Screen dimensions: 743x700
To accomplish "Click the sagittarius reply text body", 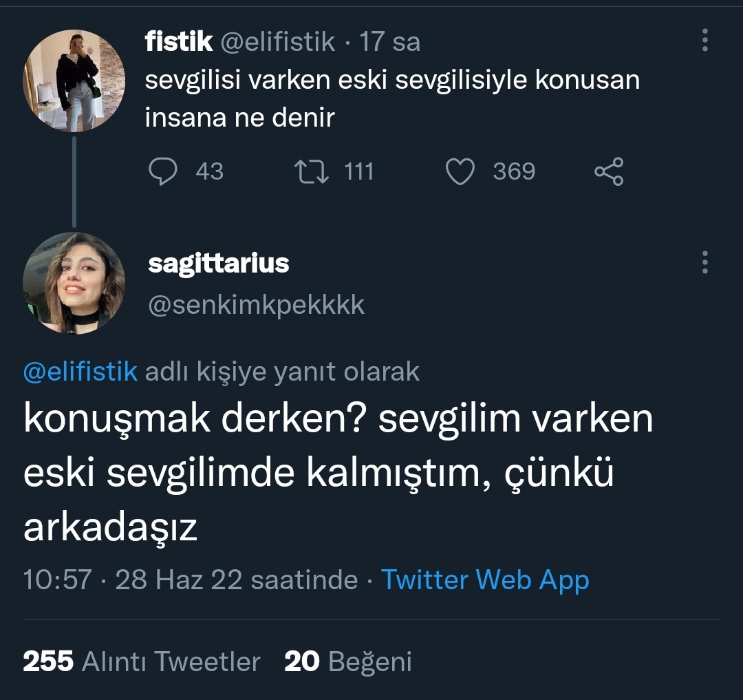I will coord(337,474).
